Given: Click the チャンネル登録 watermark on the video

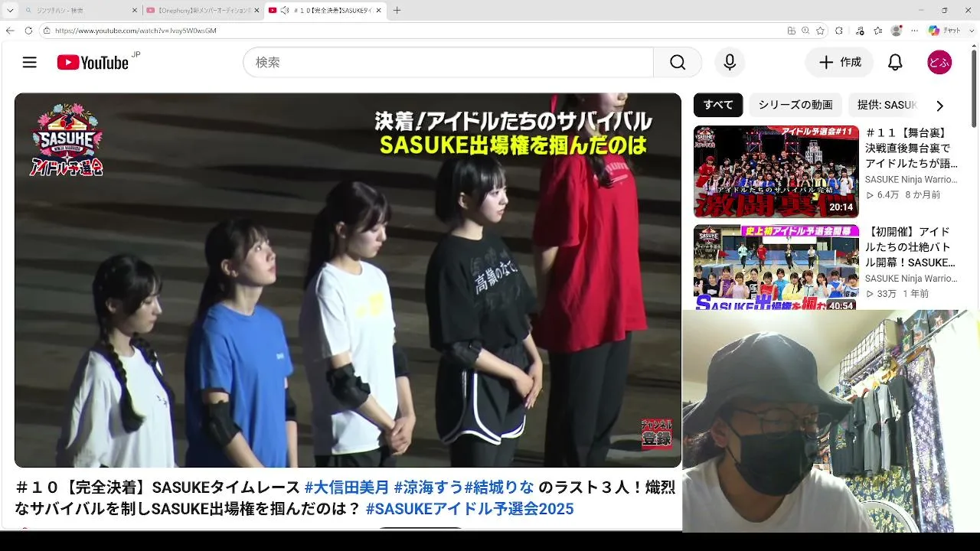Looking at the screenshot, I should click(656, 433).
